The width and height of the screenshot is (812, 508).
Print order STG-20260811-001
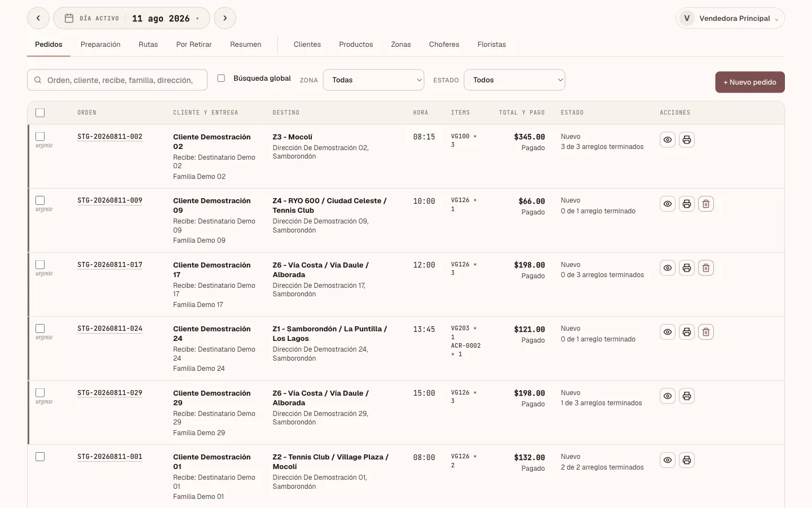click(x=687, y=460)
